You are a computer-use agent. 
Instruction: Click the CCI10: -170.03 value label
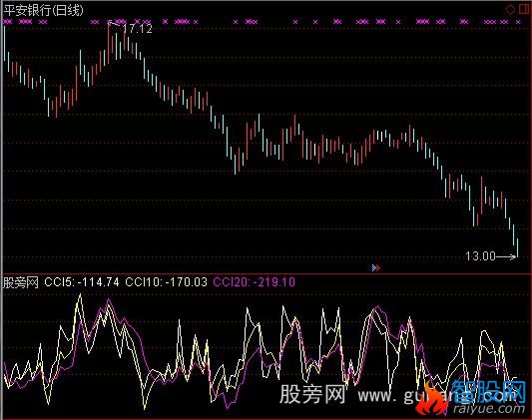[x=166, y=282]
